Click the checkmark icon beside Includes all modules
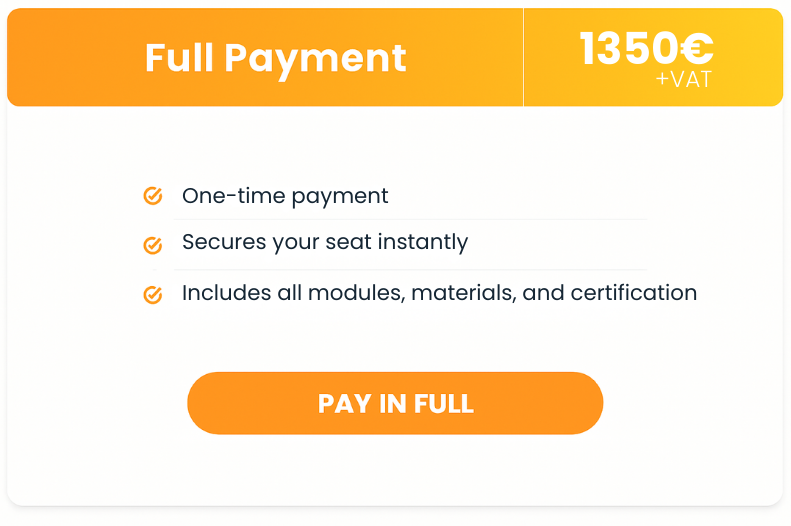The height and width of the screenshot is (526, 791). coord(153,294)
